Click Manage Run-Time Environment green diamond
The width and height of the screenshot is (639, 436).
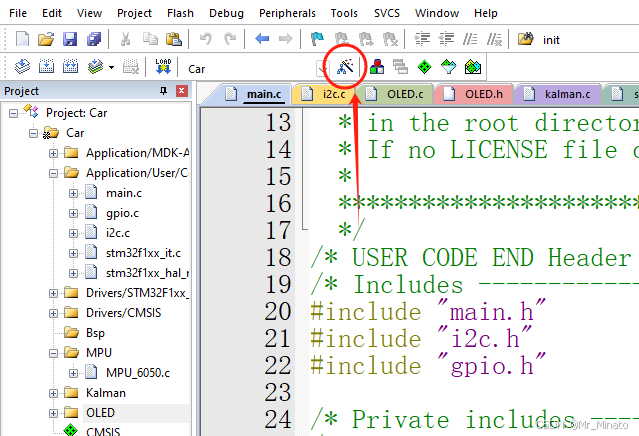425,66
